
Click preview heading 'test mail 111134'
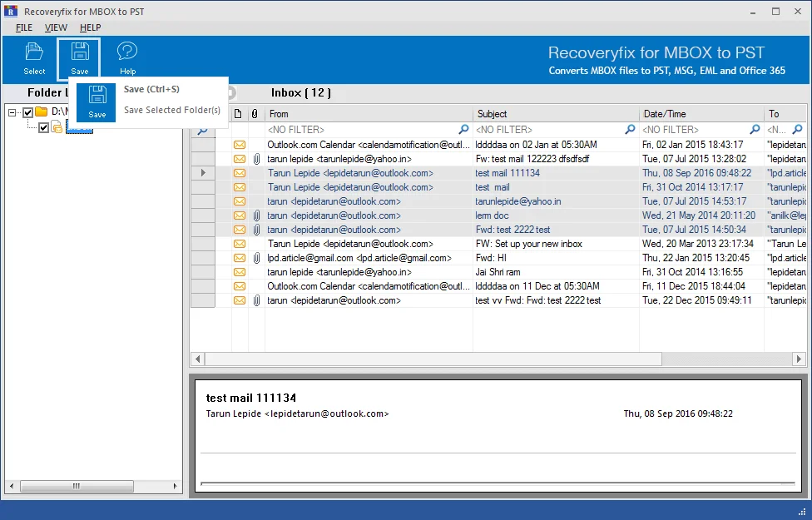pos(251,398)
